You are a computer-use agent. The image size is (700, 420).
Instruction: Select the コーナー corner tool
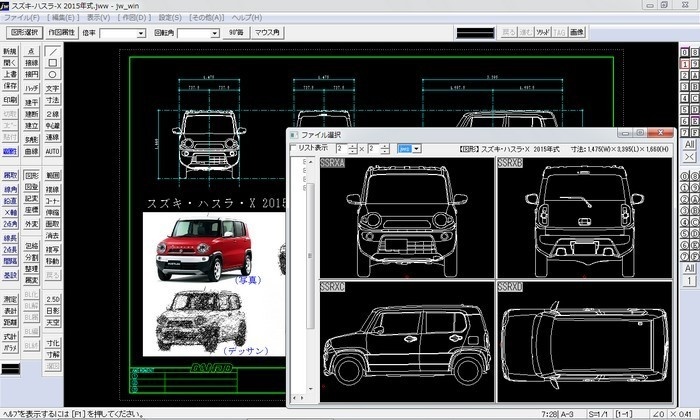[x=53, y=201]
